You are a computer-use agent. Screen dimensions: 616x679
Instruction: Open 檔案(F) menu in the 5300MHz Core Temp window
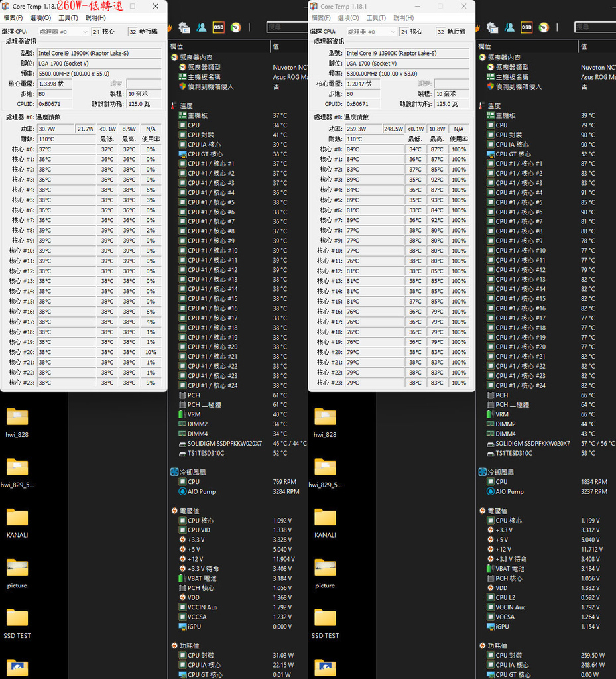[x=321, y=18]
